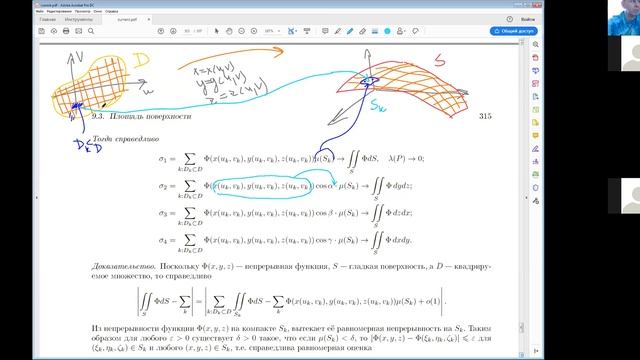This screenshot has height=360, width=640.
Task: Open the red tool second in the right pane
Action: pyautogui.click(x=536, y=58)
